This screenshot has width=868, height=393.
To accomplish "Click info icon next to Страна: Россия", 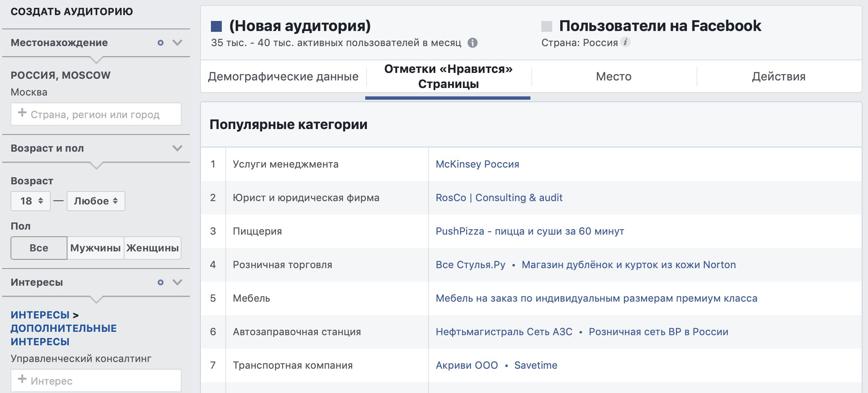I will 625,42.
